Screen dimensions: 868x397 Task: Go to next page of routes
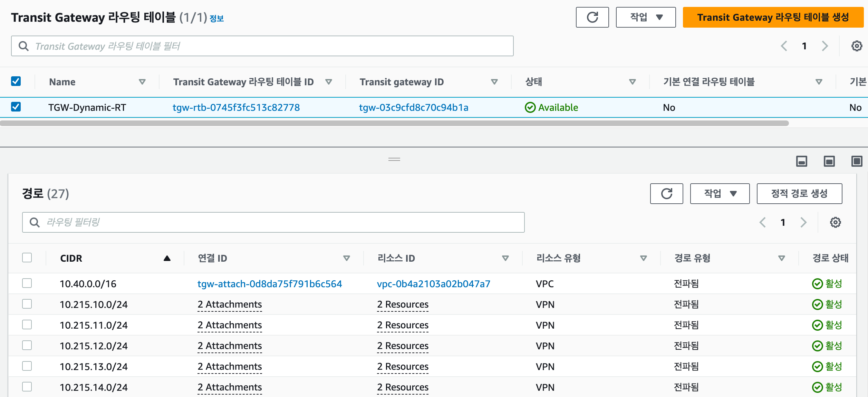tap(803, 222)
